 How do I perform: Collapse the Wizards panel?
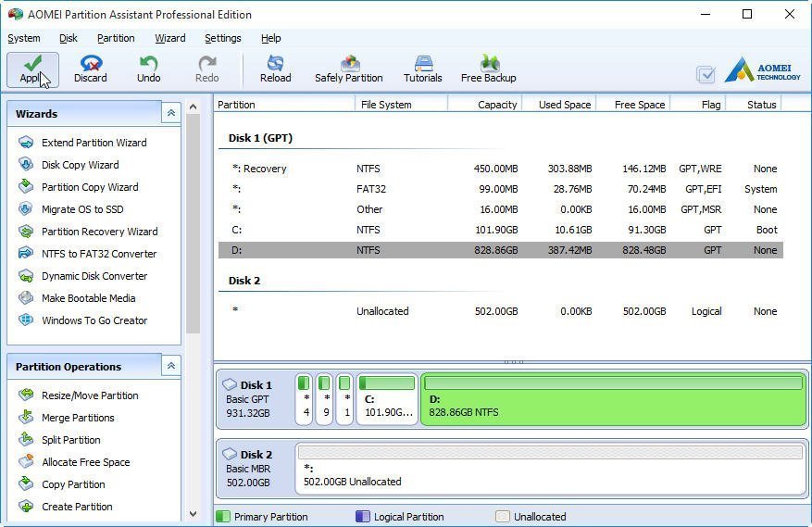pyautogui.click(x=171, y=114)
